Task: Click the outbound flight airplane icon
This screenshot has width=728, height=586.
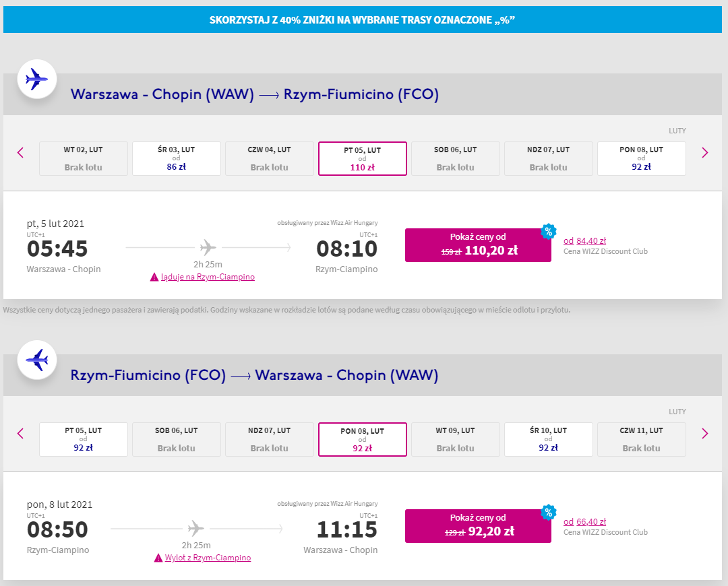Action: 37,79
